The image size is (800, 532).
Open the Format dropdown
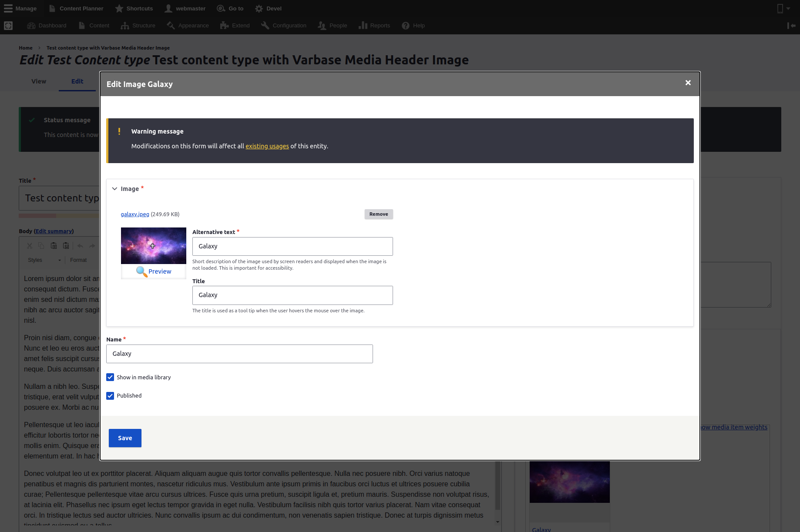click(x=78, y=260)
